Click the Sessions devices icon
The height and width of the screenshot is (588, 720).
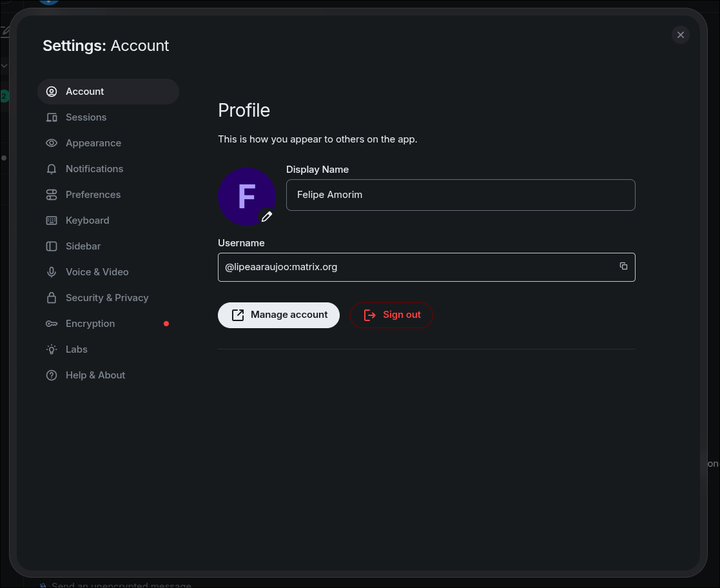[52, 117]
